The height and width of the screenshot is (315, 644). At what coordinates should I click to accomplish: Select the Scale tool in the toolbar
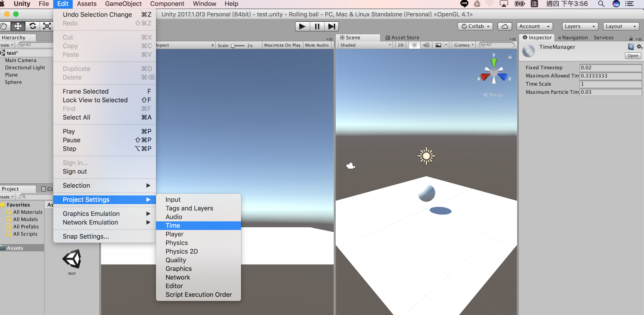47,26
